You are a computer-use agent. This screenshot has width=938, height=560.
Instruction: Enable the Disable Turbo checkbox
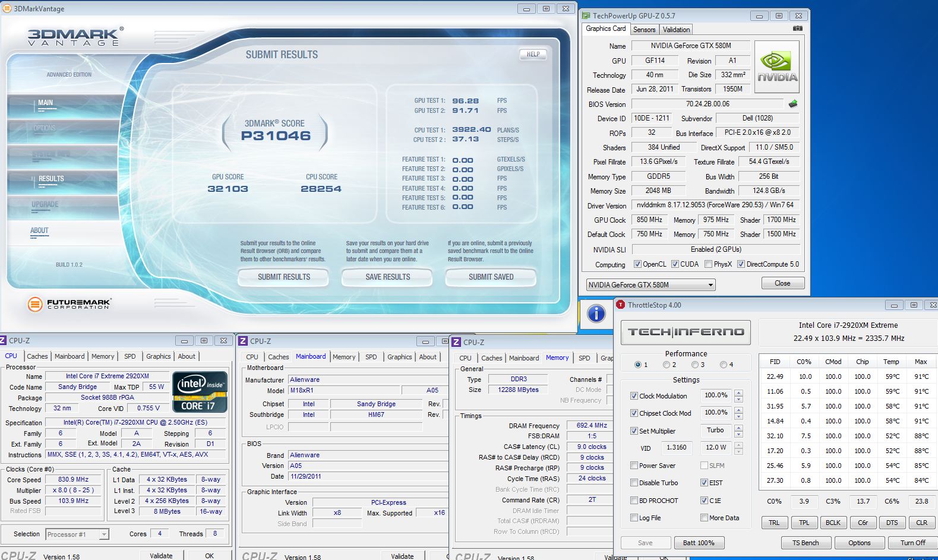(x=634, y=483)
